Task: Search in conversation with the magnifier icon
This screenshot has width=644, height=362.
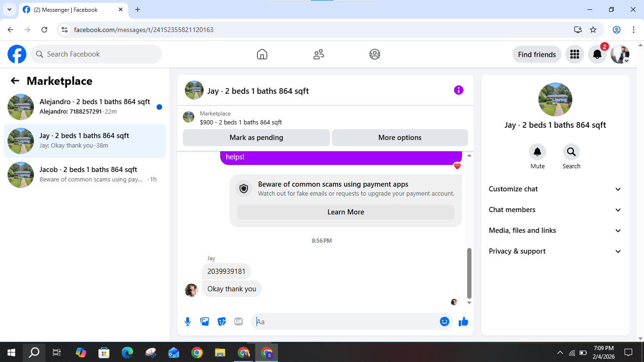Action: point(571,152)
